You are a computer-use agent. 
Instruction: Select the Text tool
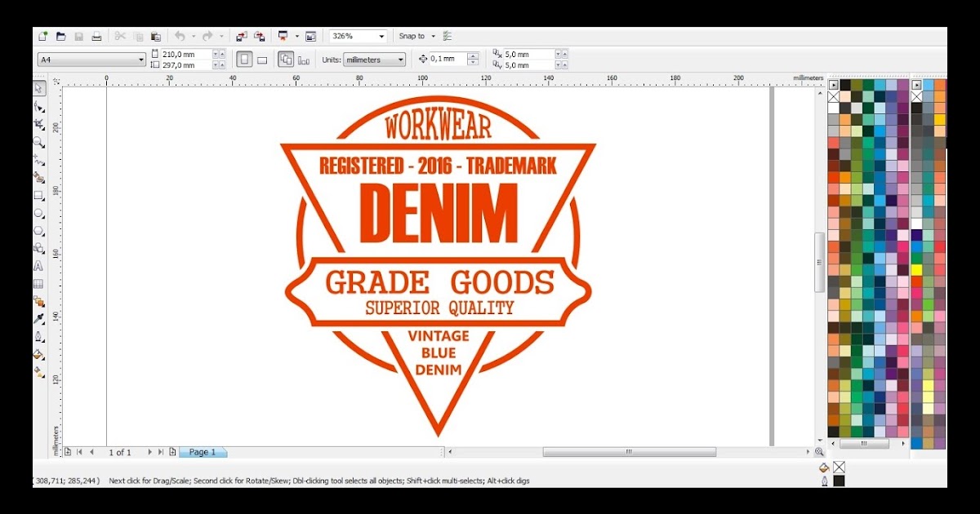[38, 266]
